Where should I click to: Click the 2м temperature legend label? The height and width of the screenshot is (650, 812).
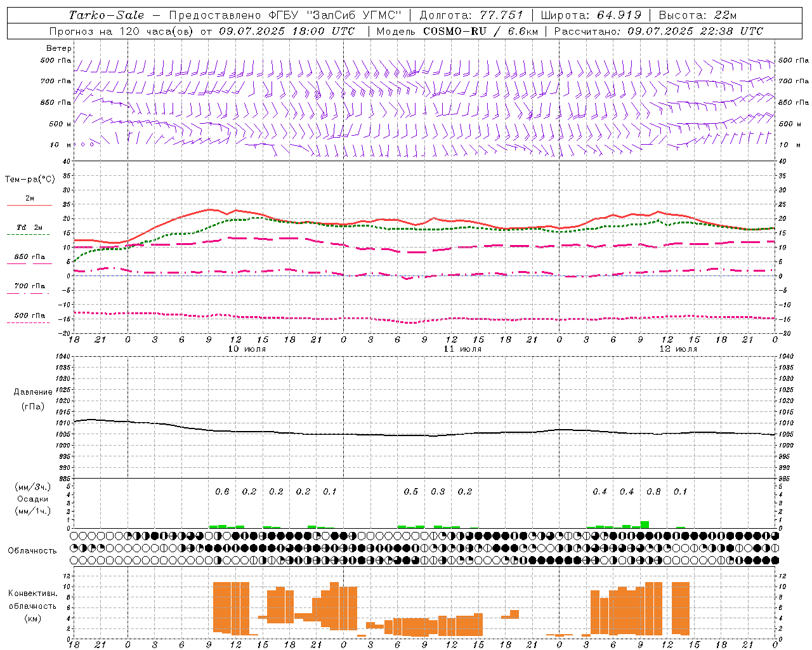pyautogui.click(x=30, y=198)
